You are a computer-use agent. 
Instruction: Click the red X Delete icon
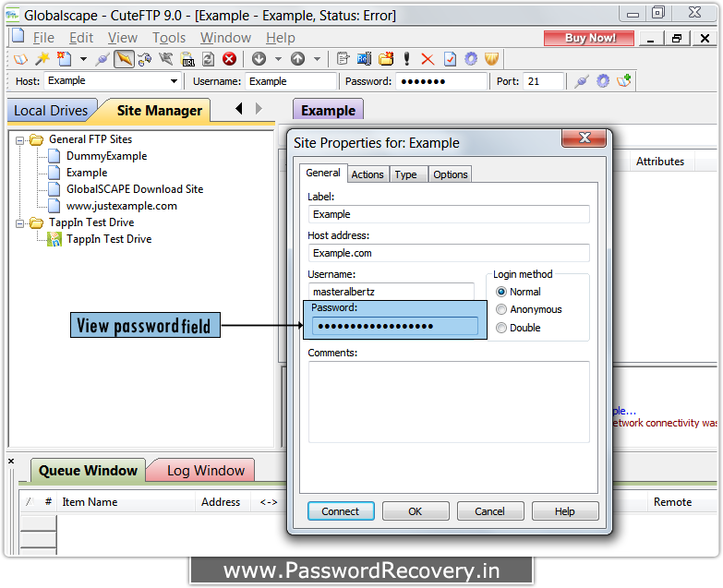tap(428, 59)
